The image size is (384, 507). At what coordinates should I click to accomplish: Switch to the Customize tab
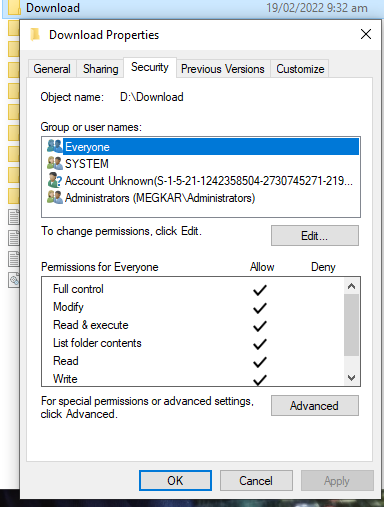(300, 69)
